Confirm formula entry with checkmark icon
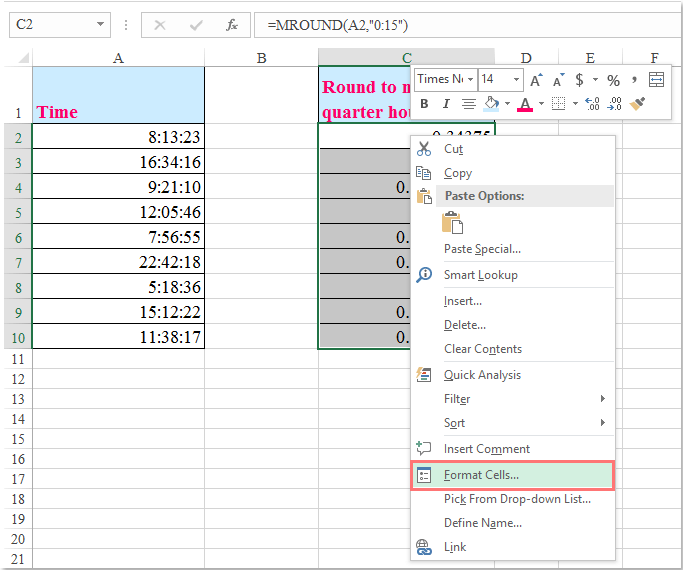The width and height of the screenshot is (683, 570). pos(196,25)
